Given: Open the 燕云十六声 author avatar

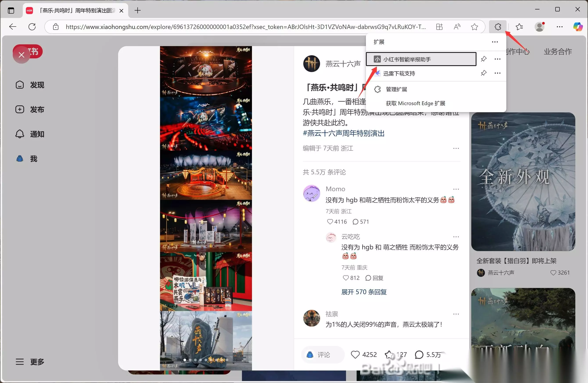Looking at the screenshot, I should pos(311,63).
